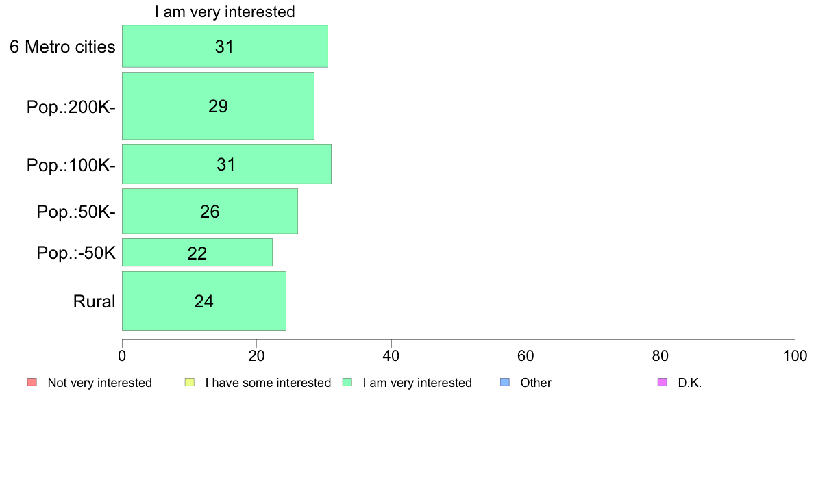Click the I have some interested legend label

(x=268, y=383)
